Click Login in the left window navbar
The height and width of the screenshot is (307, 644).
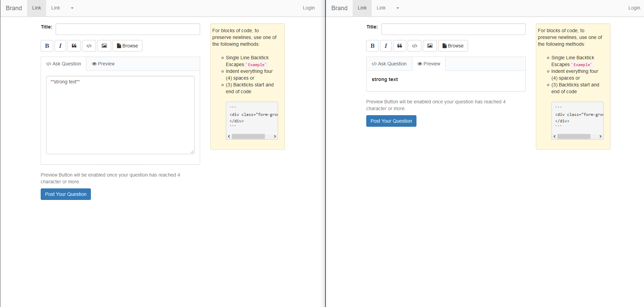click(309, 8)
